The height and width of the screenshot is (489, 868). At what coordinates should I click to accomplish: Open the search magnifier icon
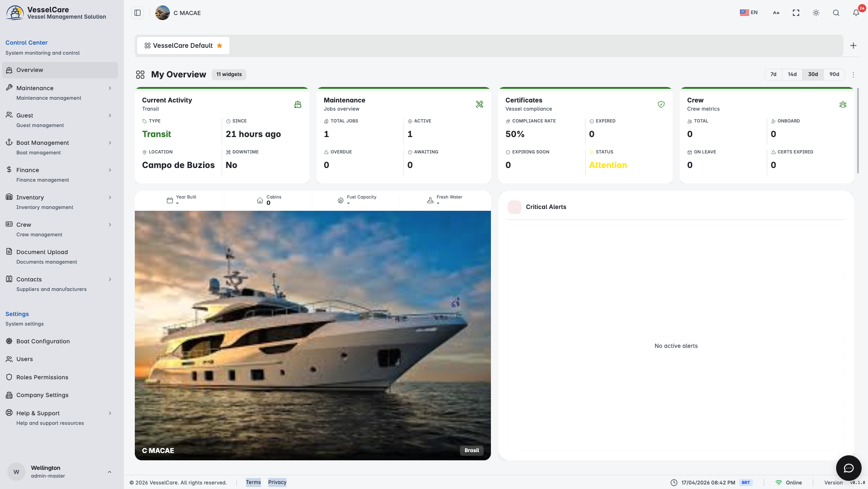coord(836,13)
